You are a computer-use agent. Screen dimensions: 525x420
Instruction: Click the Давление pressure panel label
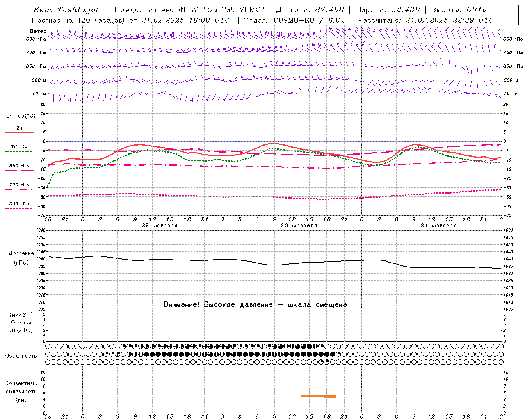coord(21,253)
